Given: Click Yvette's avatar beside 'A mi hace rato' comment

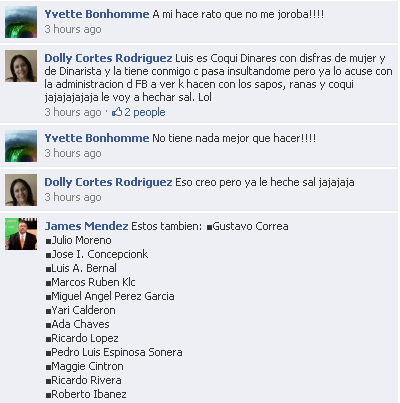Looking at the screenshot, I should click(21, 22).
